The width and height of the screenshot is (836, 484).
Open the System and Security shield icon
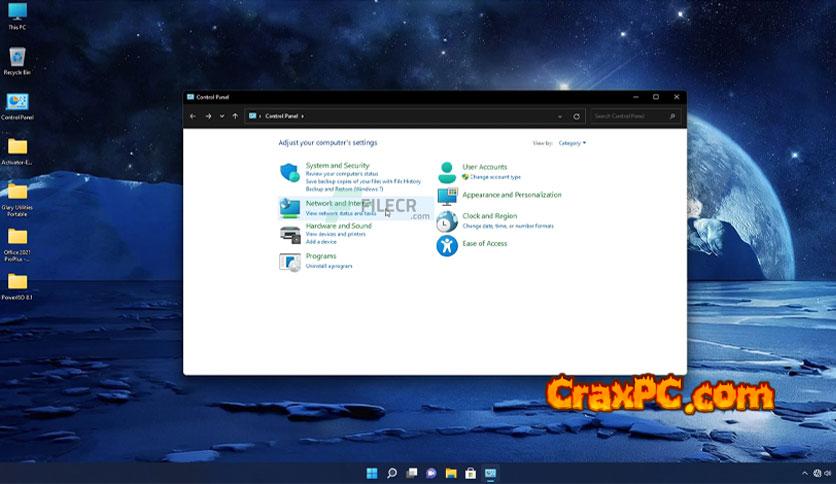[289, 172]
